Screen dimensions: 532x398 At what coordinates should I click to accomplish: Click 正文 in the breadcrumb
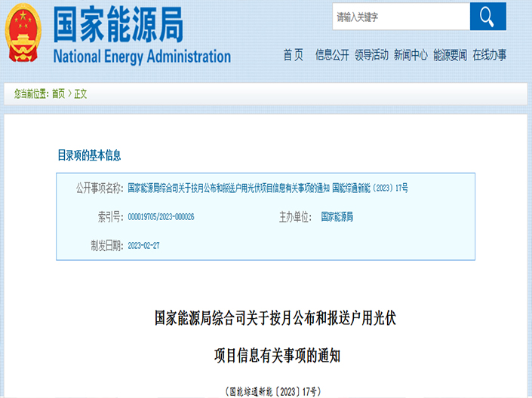pyautogui.click(x=81, y=94)
